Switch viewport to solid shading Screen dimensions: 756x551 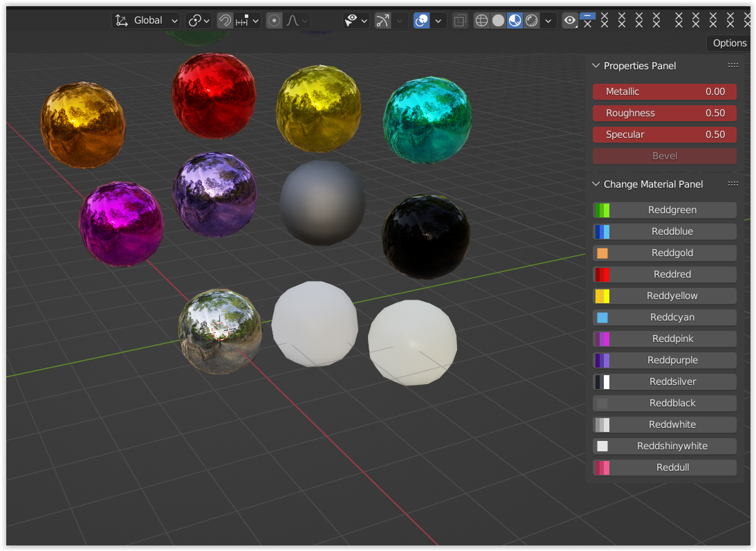tap(499, 21)
